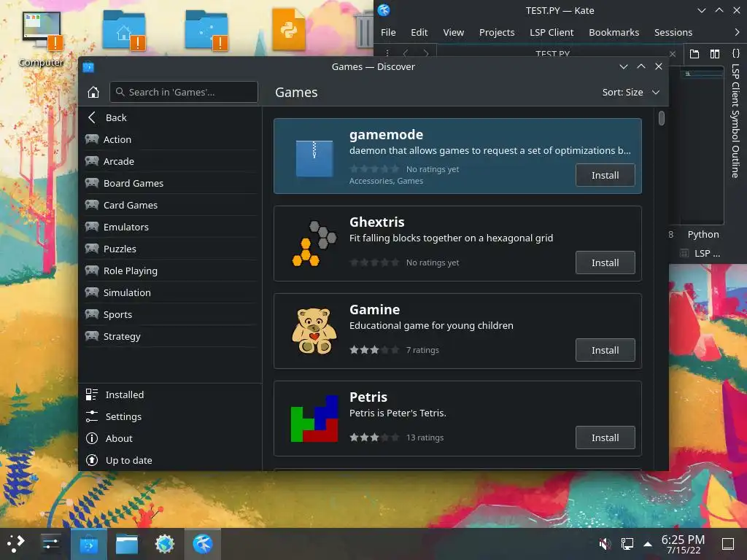The width and height of the screenshot is (747, 560).
Task: Click the Installed list icon in sidebar
Action: [x=91, y=394]
